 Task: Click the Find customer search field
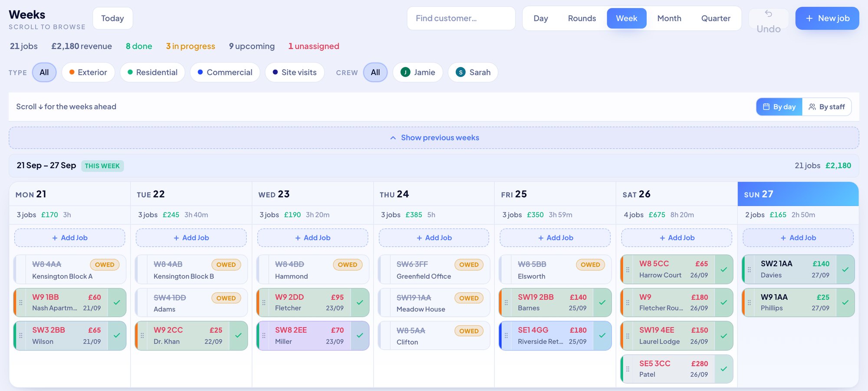(461, 18)
